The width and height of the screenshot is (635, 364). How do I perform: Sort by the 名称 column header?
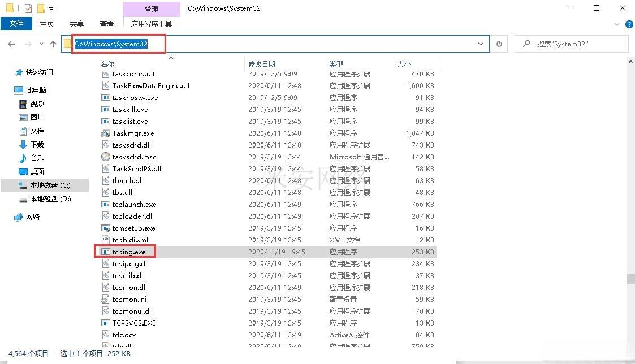pos(108,64)
